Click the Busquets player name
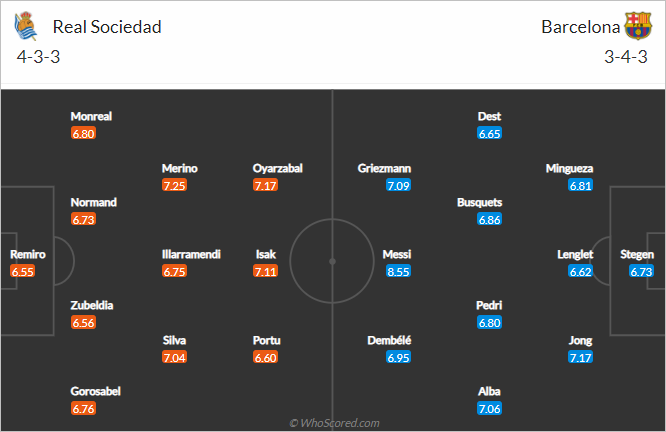This screenshot has height=432, width=666. (480, 203)
